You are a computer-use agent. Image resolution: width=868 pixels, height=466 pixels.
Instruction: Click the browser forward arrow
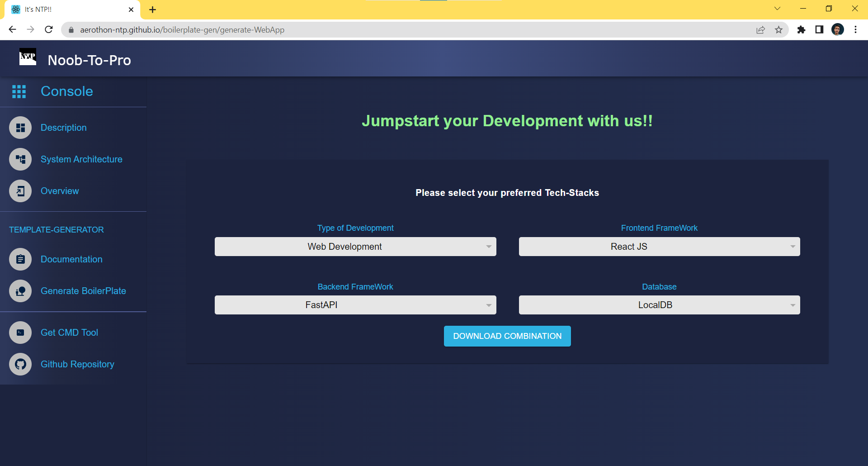[x=30, y=29]
